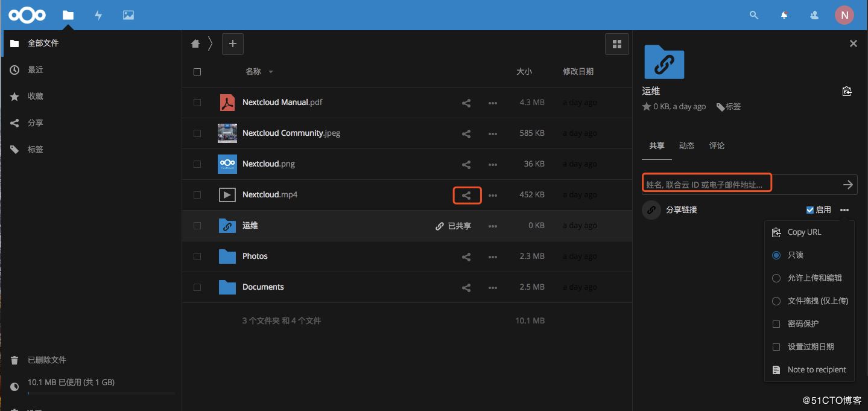The image size is (868, 411).
Task: Open 已删除文件 in sidebar
Action: point(46,360)
